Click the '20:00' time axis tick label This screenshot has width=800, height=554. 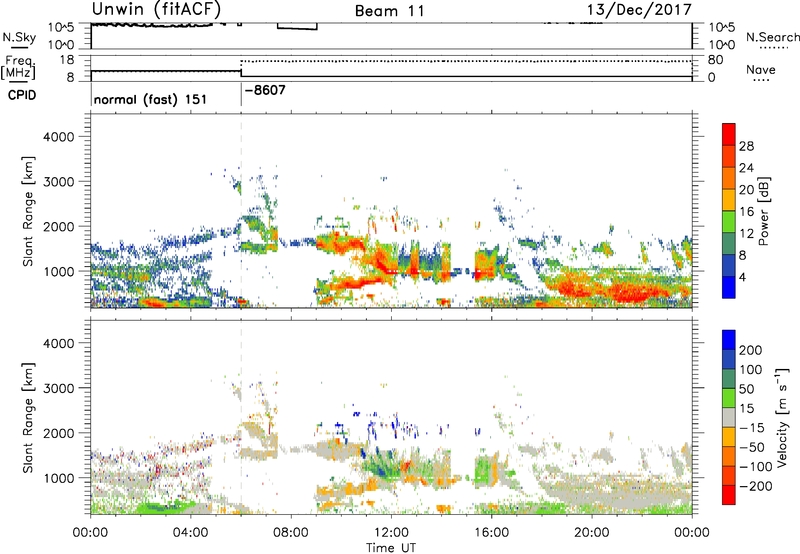[592, 533]
